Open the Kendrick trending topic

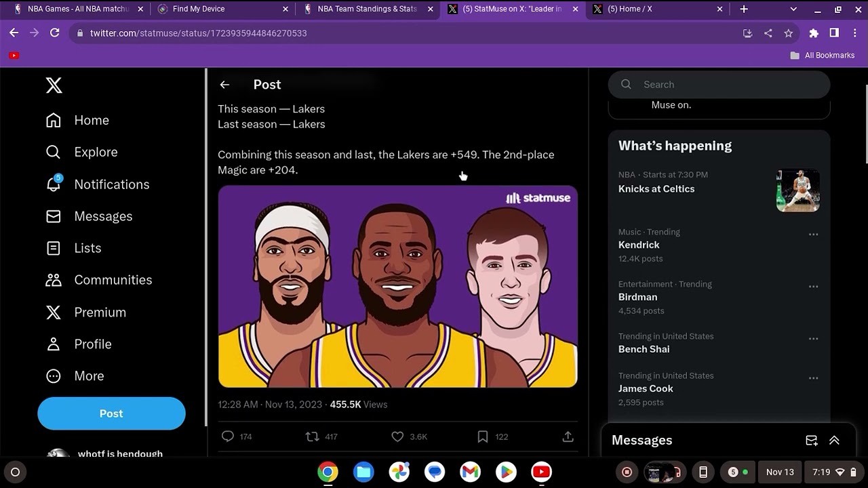[639, 245]
